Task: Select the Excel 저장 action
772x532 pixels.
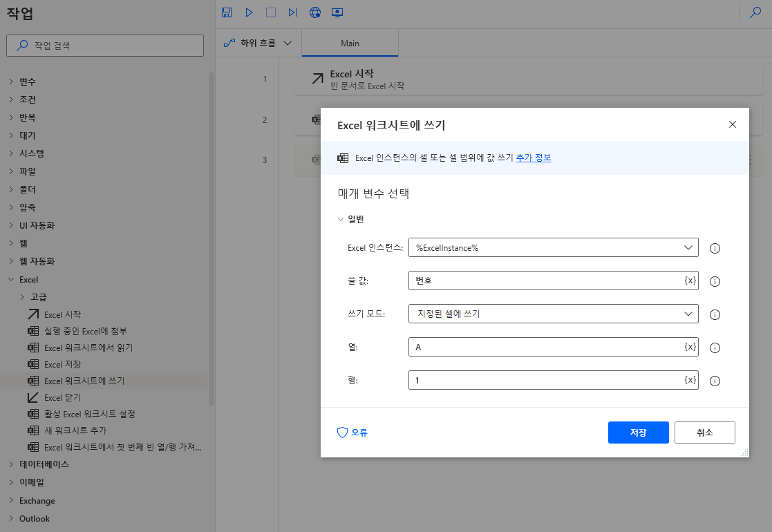Action: (55, 364)
